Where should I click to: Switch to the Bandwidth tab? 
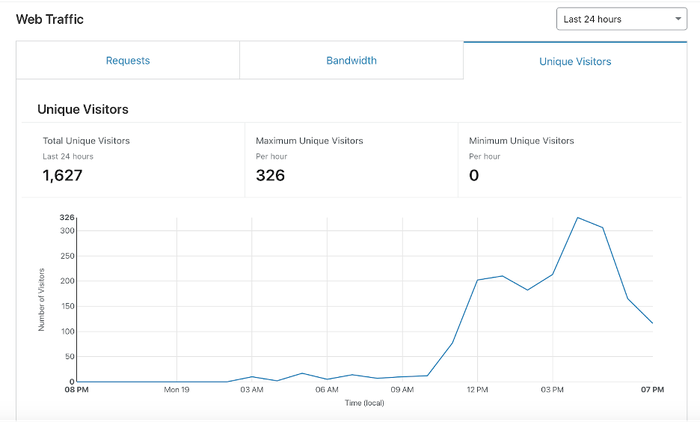pyautogui.click(x=351, y=61)
